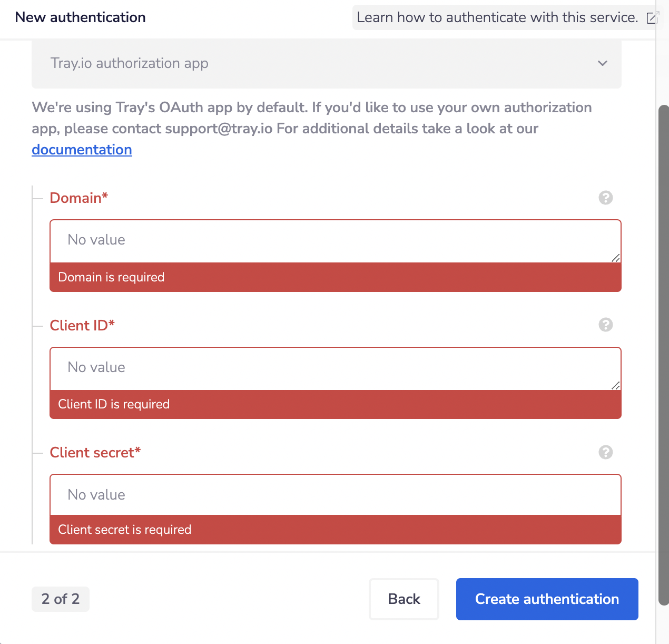Focus the Client ID input field

pos(335,368)
